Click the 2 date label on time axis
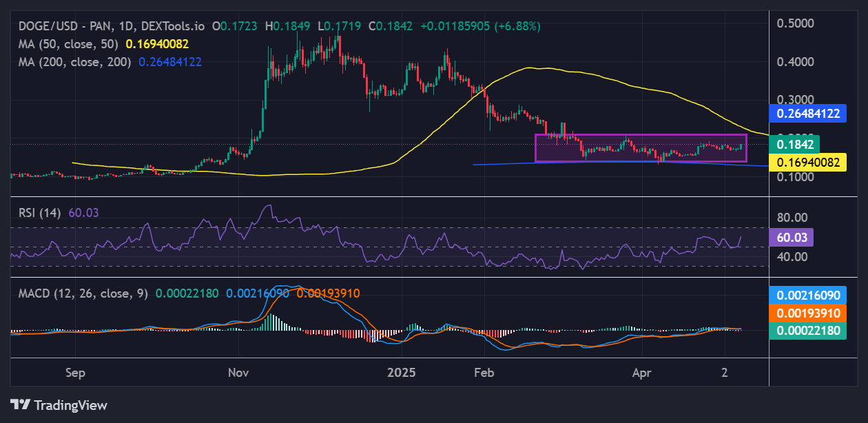 point(725,373)
